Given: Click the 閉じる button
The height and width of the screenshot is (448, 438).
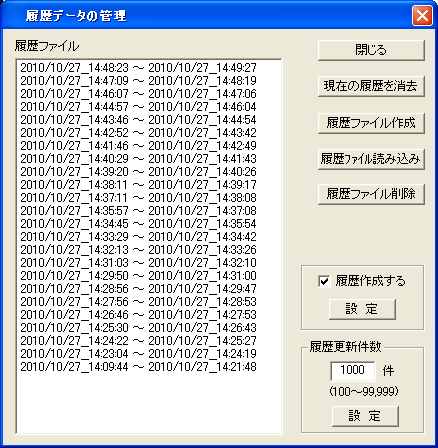Looking at the screenshot, I should click(x=371, y=50).
